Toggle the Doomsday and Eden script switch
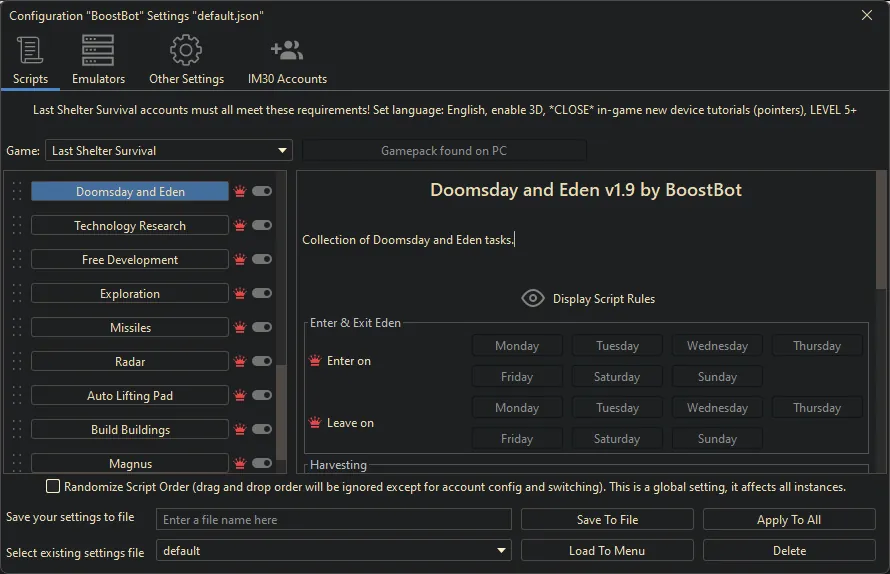 pyautogui.click(x=262, y=191)
